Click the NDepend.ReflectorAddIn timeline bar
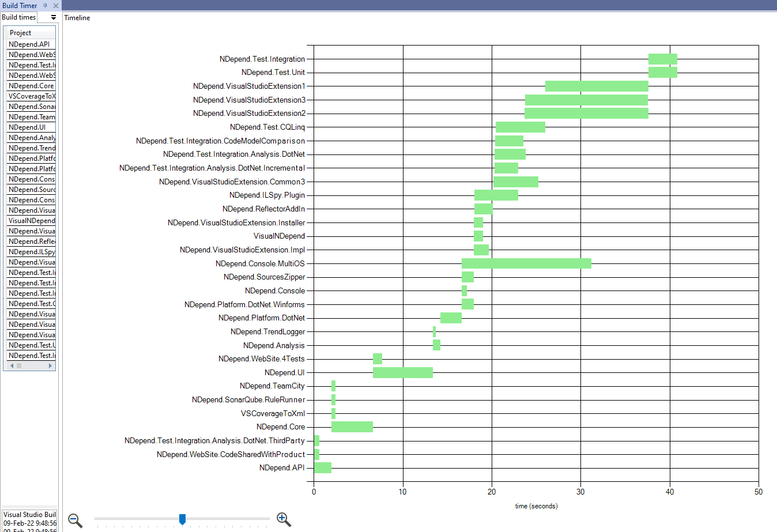The image size is (777, 532). click(484, 209)
